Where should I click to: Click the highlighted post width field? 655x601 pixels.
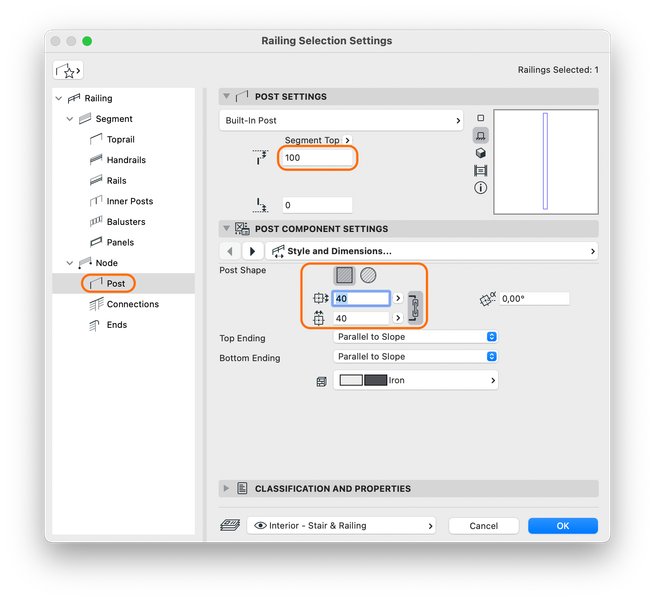pos(361,299)
